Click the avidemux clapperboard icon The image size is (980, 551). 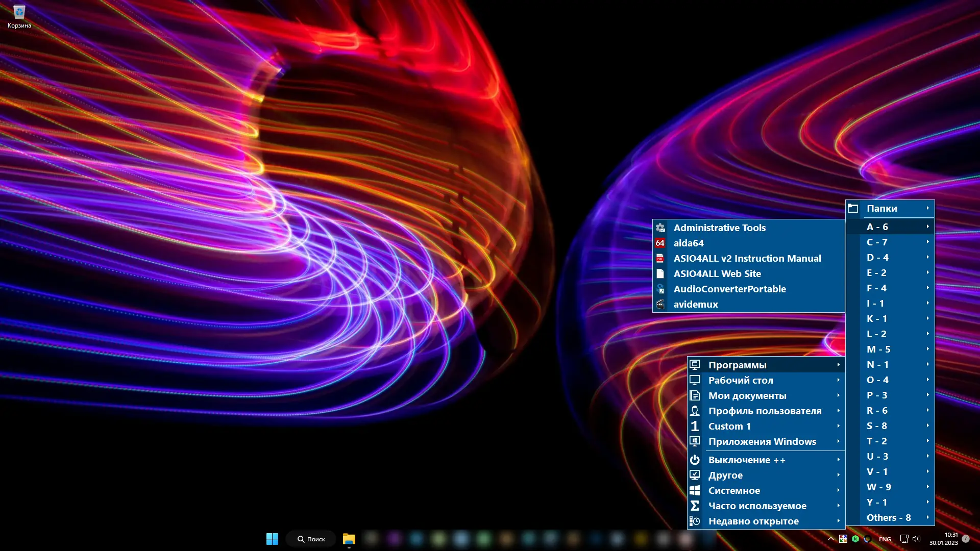[x=660, y=305]
